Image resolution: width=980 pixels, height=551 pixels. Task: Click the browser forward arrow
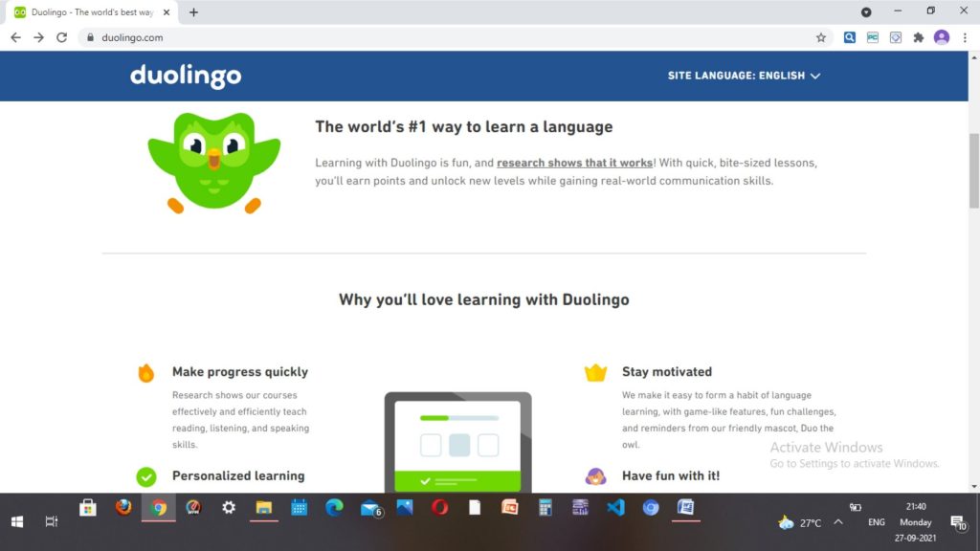coord(38,37)
